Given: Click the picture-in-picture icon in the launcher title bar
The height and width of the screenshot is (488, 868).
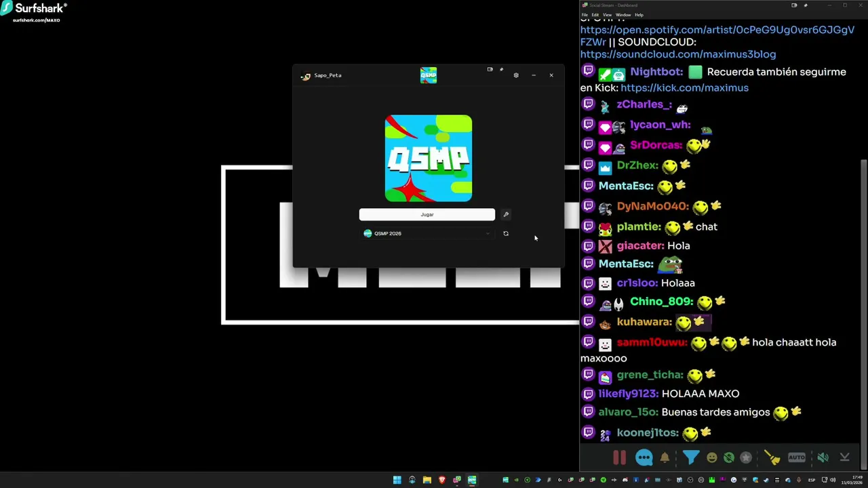Looking at the screenshot, I should (490, 69).
